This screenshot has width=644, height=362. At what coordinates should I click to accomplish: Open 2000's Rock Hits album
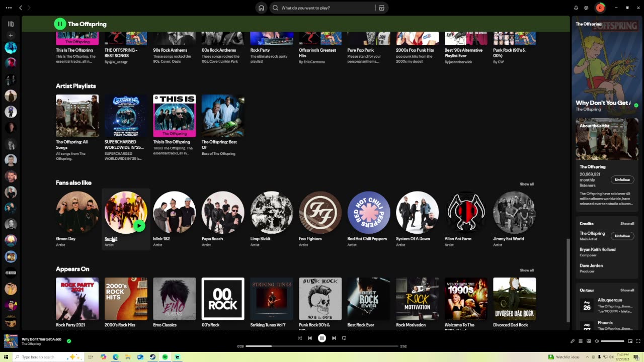(x=126, y=299)
